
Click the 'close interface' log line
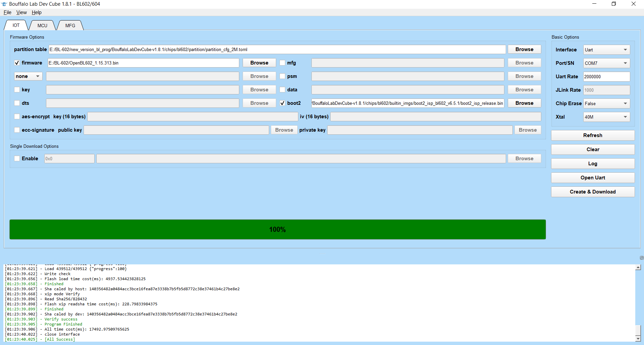click(42, 334)
